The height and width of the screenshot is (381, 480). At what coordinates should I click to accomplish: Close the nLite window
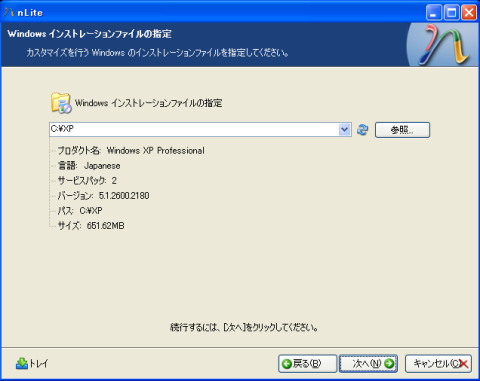point(469,13)
